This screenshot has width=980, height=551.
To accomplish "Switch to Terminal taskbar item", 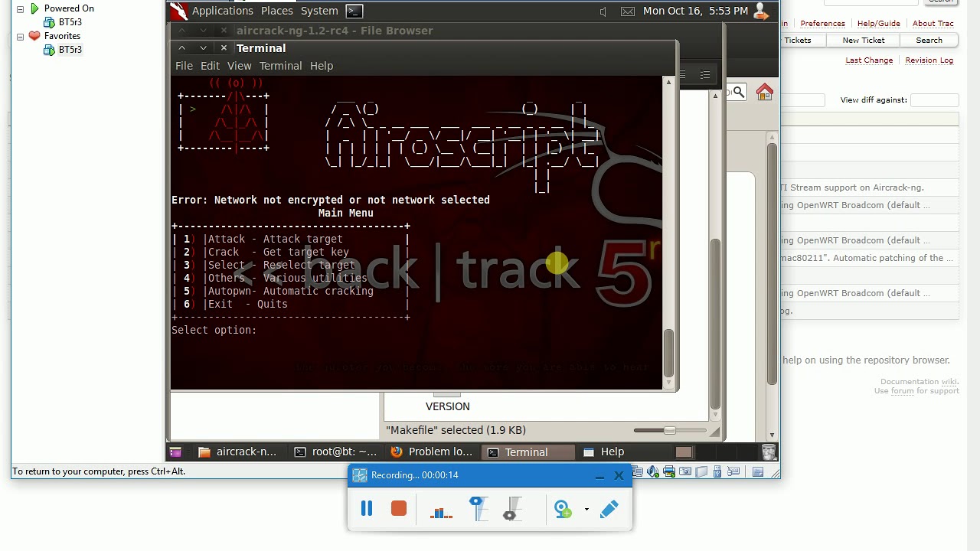I will click(527, 452).
